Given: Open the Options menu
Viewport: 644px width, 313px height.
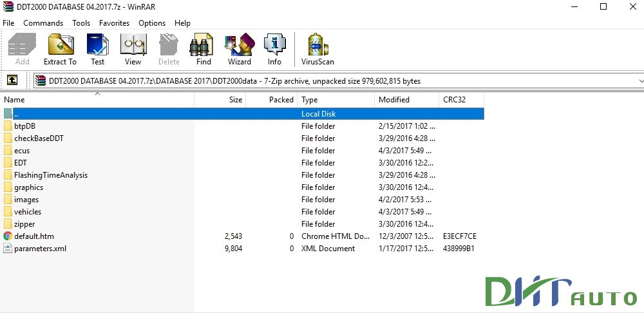Looking at the screenshot, I should [x=152, y=23].
